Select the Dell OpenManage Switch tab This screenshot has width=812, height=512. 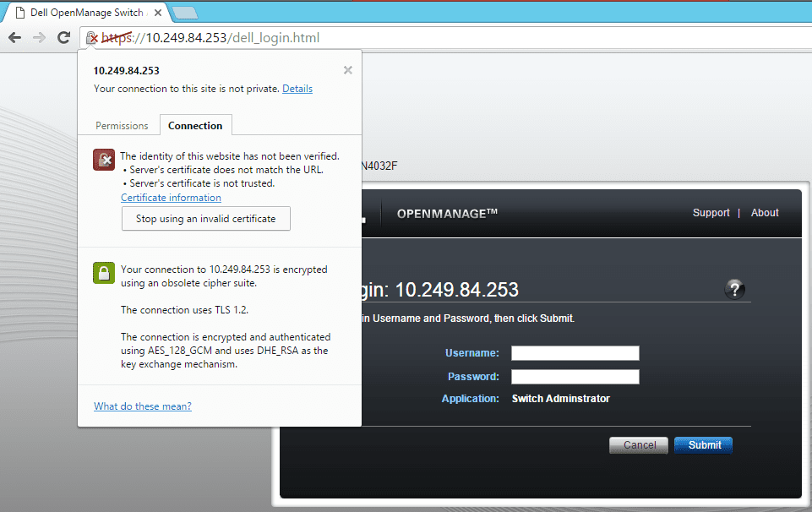coord(86,13)
